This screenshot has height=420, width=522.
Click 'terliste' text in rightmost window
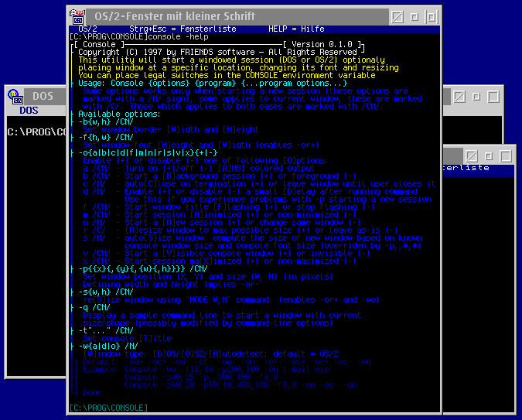(466, 168)
